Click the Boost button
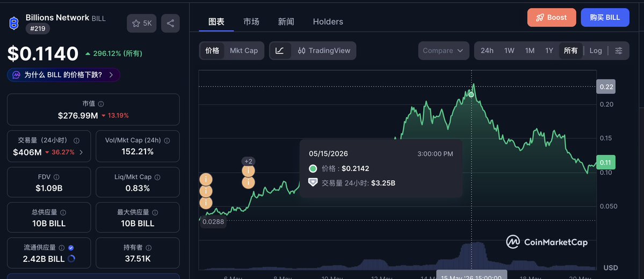The image size is (644, 279). coord(552,18)
